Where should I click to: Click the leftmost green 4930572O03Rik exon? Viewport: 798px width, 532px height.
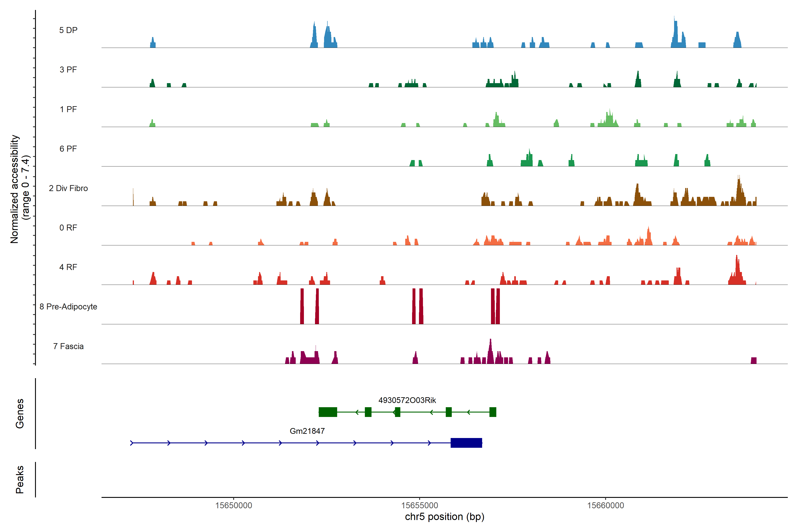[x=328, y=412]
